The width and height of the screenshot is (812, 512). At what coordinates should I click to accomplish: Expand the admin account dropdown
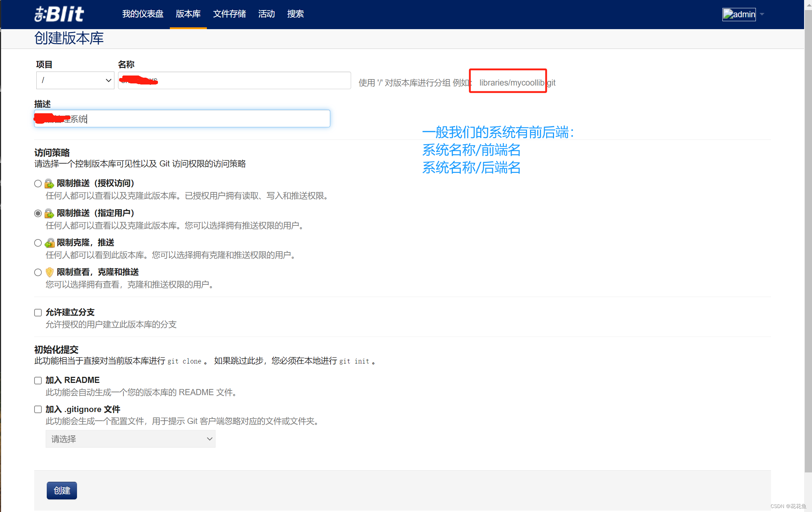pos(762,14)
